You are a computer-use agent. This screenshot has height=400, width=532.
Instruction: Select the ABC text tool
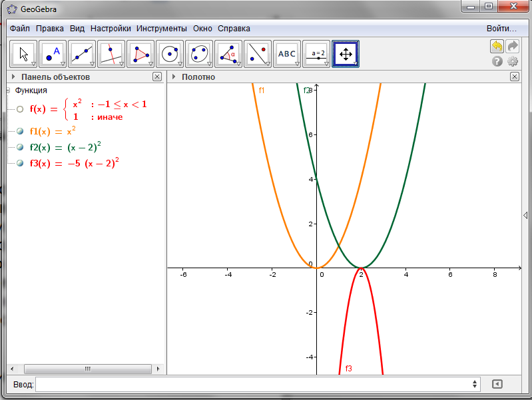[287, 54]
